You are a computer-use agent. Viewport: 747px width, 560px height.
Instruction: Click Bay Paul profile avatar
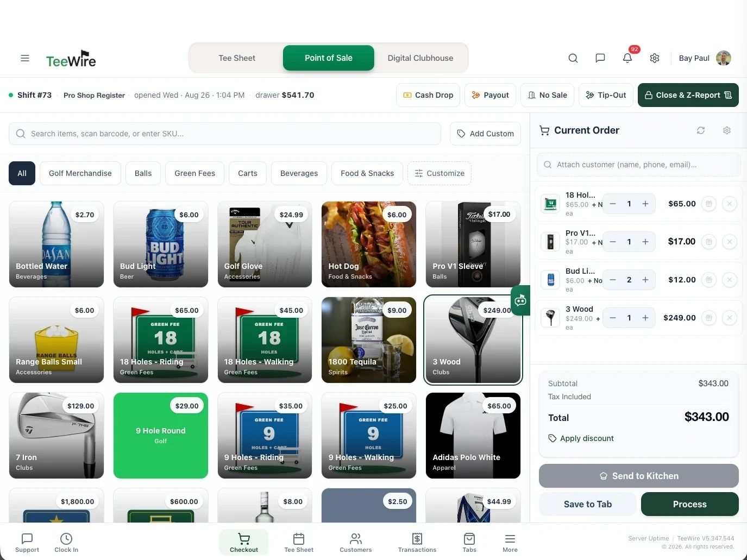click(724, 58)
